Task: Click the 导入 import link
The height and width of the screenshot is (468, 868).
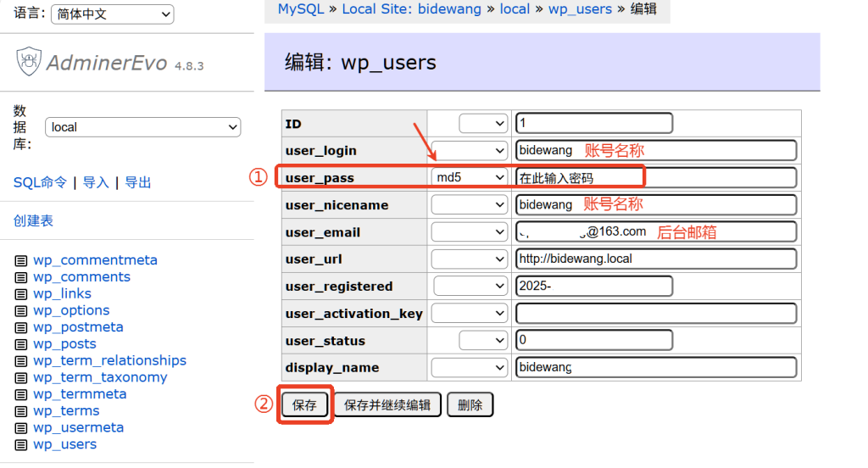Action: (x=96, y=182)
